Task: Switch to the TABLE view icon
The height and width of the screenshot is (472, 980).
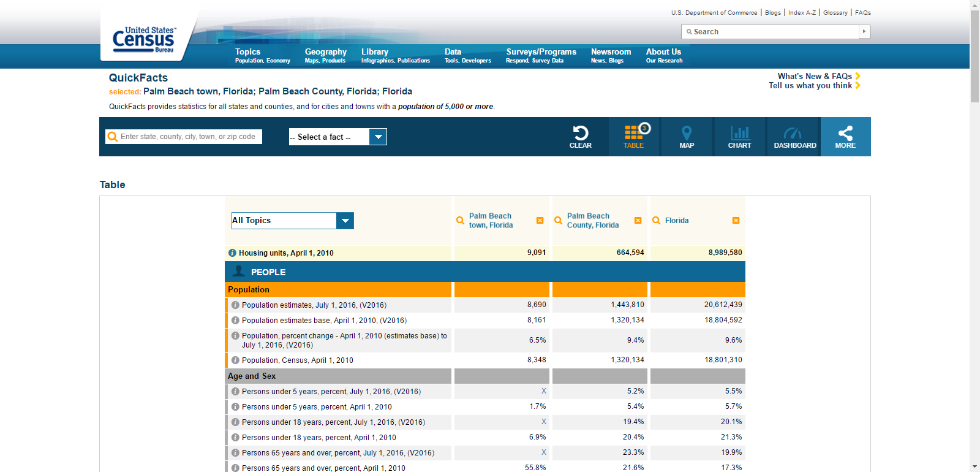Action: (633, 132)
